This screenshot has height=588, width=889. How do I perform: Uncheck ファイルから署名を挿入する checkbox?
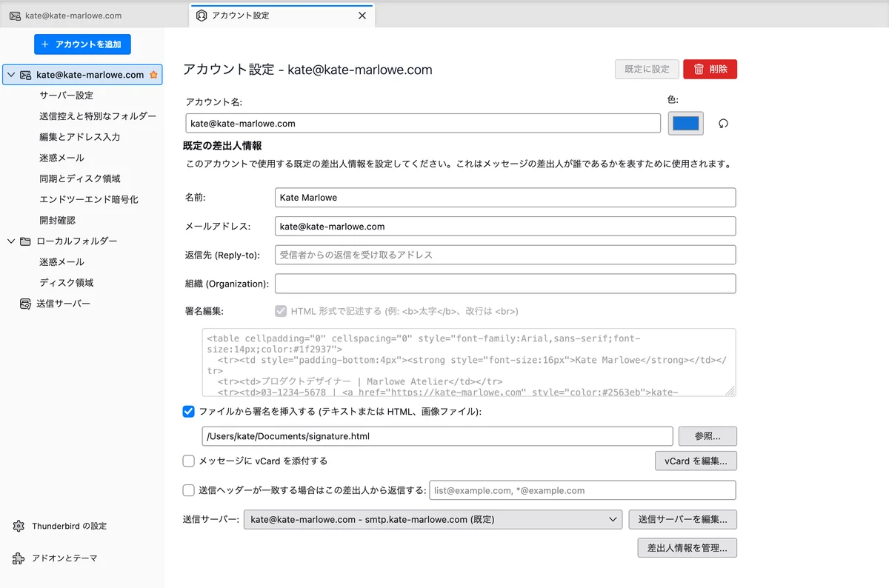188,411
